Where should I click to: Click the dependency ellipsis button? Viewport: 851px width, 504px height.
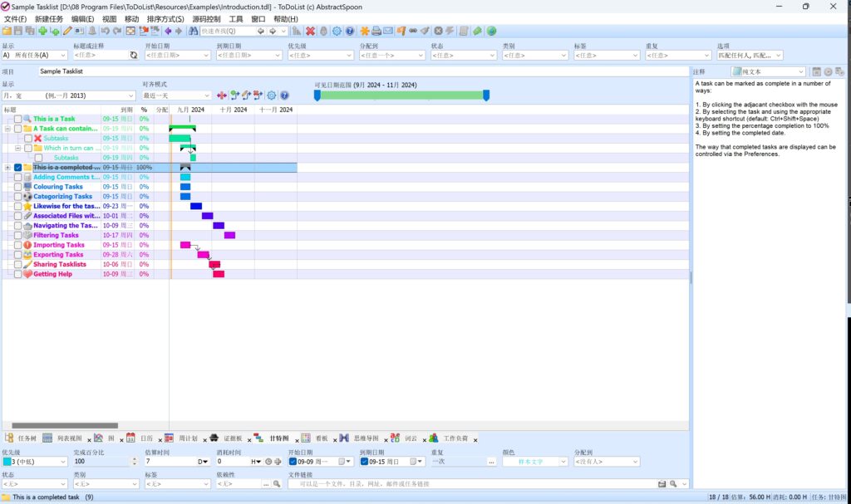(x=266, y=484)
